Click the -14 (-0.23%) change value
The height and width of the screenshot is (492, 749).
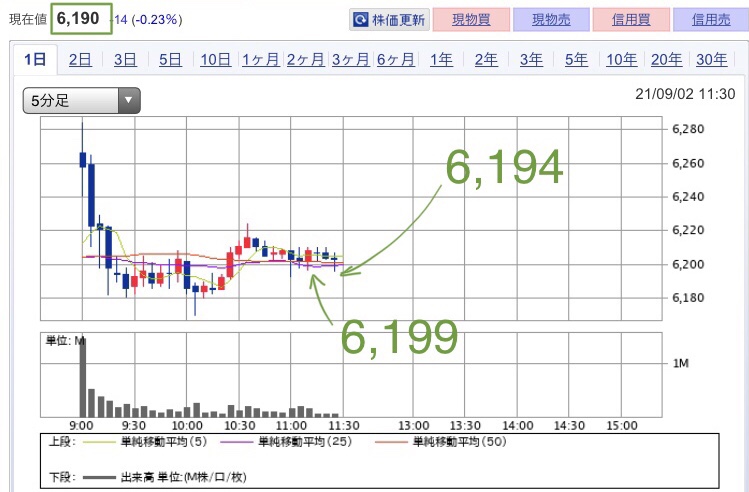147,20
